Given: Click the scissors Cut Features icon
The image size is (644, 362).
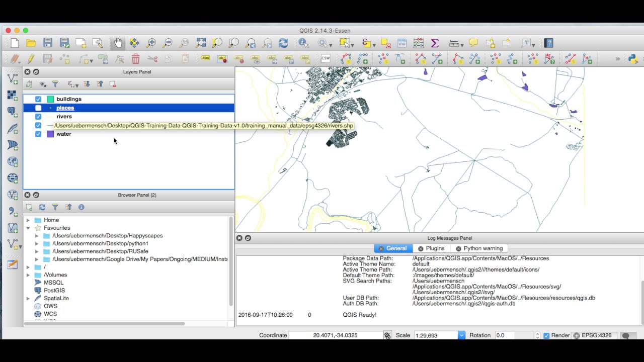Looking at the screenshot, I should (x=152, y=59).
